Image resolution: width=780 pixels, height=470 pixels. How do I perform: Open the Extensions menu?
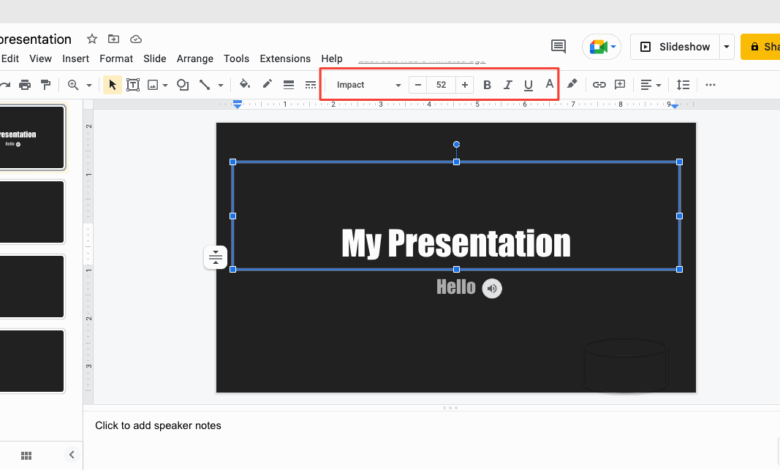pyautogui.click(x=285, y=59)
